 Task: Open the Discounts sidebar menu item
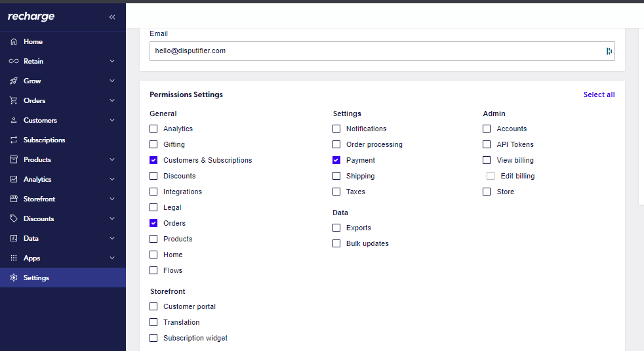[63, 218]
